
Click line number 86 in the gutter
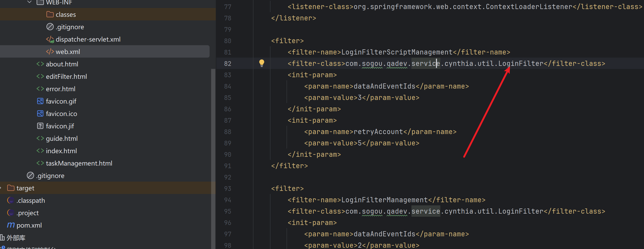228,109
